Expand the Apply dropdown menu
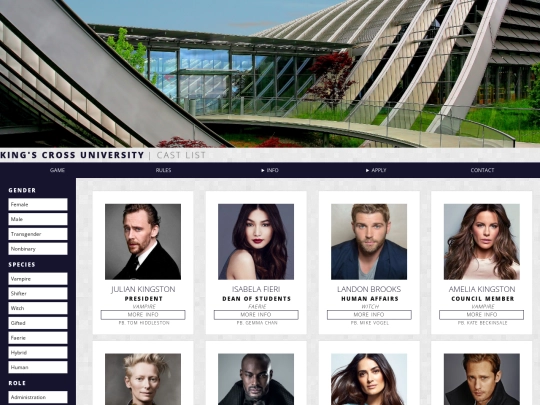 (376, 170)
